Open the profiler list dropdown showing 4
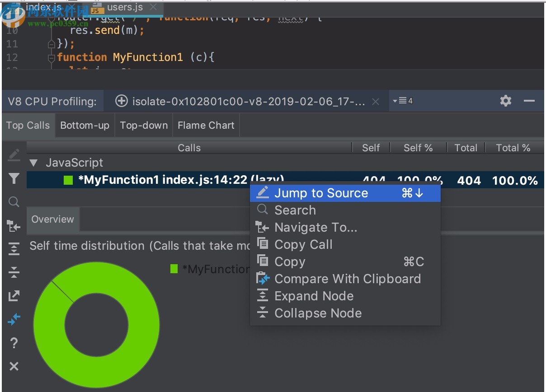The width and height of the screenshot is (546, 392). tap(401, 101)
